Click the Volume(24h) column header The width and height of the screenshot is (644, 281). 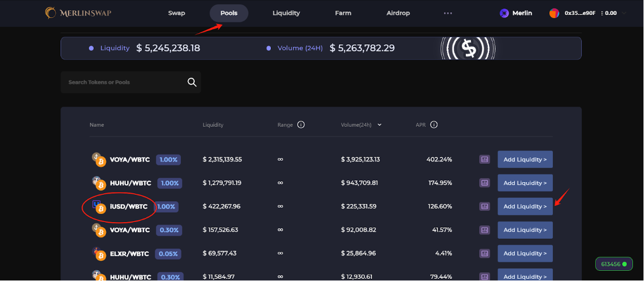pyautogui.click(x=356, y=125)
